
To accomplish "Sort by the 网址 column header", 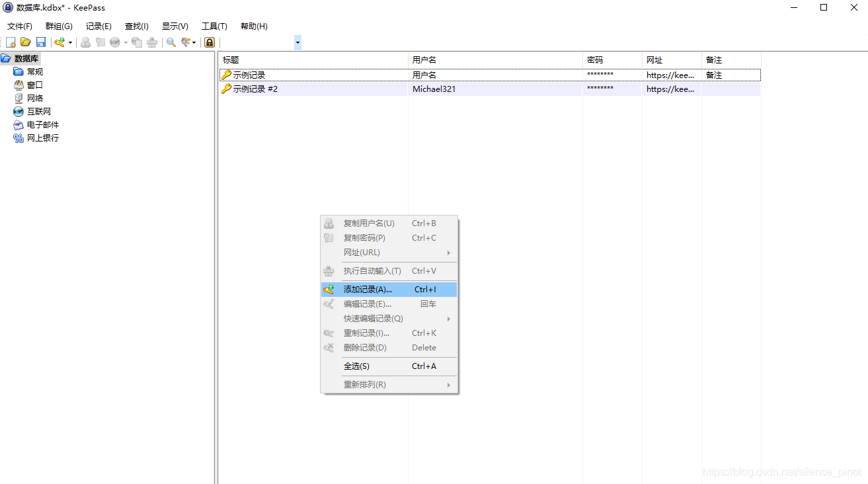I will (x=672, y=60).
